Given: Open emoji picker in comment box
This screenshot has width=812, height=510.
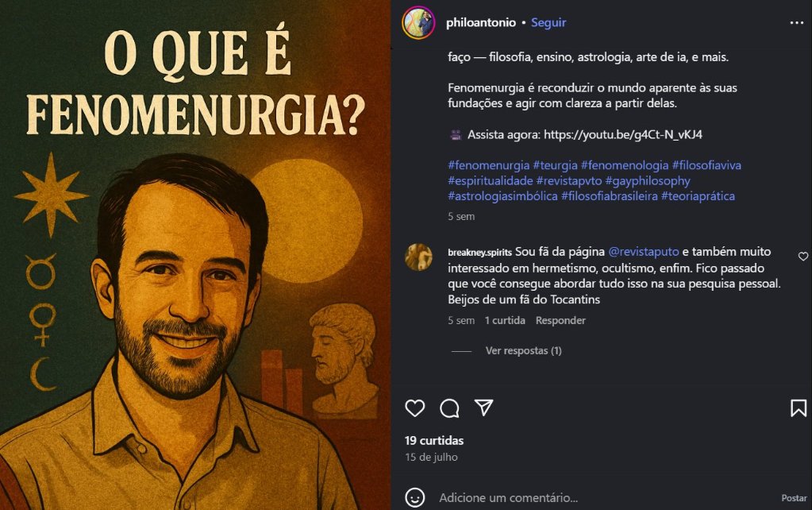Looking at the screenshot, I should click(x=415, y=497).
